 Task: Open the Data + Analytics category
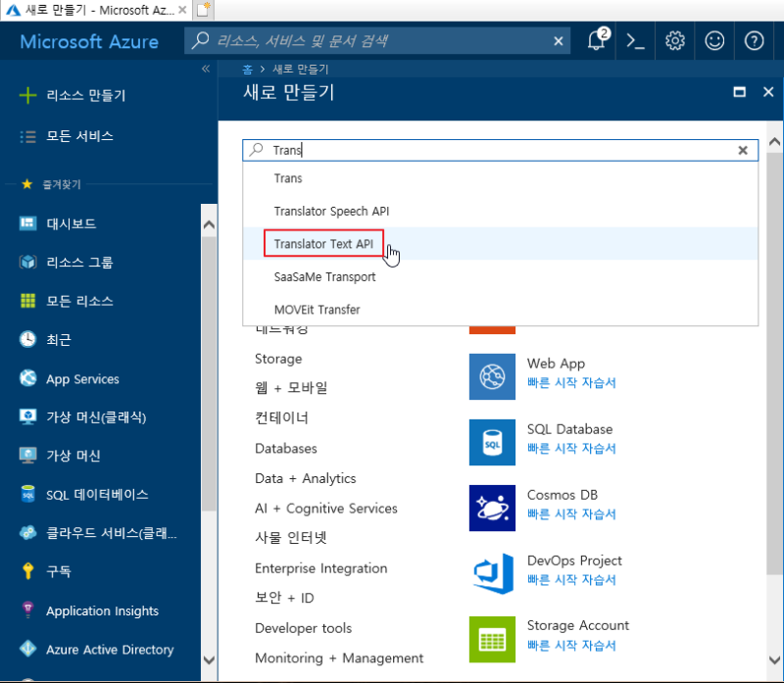(x=306, y=478)
